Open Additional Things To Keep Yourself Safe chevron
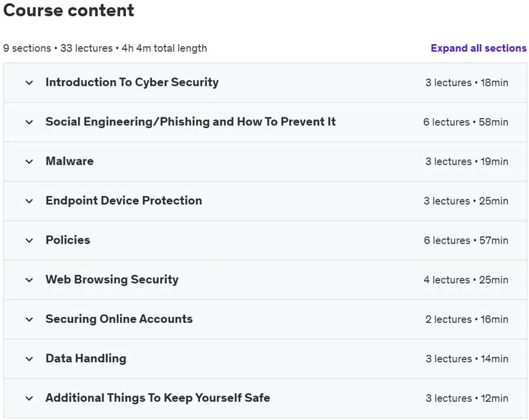This screenshot has height=420, width=529. click(29, 398)
